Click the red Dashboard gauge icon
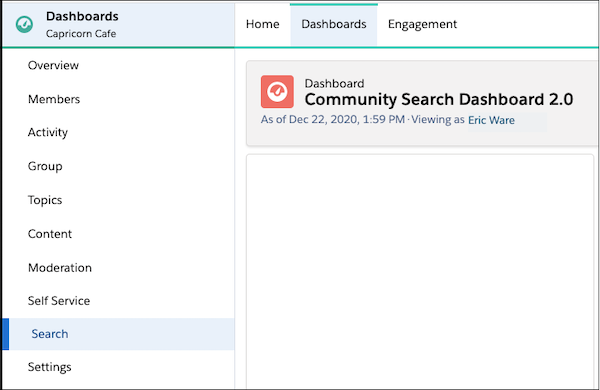The height and width of the screenshot is (390, 600). (x=277, y=91)
